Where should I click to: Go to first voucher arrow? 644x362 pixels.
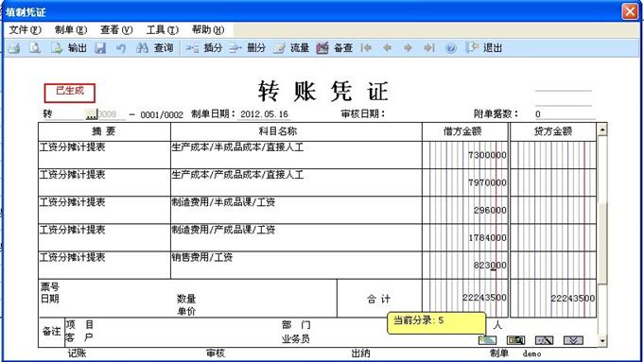coord(366,48)
